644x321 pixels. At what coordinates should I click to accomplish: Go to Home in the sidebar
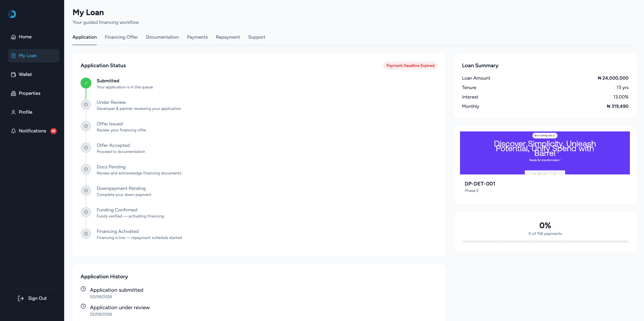34,37
